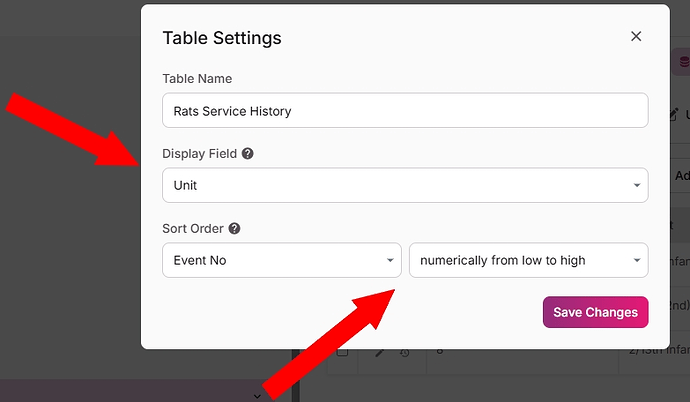This screenshot has width=690, height=402.
Task: Click the Display Field label text
Action: [199, 155]
